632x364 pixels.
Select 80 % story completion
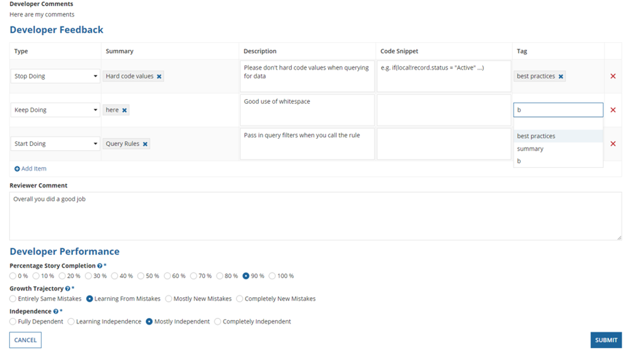tap(220, 276)
